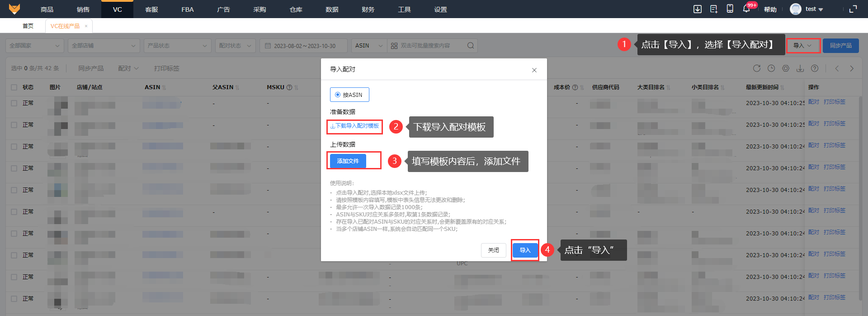Click the export download icon above the table
The width and height of the screenshot is (868, 316).
tap(800, 68)
